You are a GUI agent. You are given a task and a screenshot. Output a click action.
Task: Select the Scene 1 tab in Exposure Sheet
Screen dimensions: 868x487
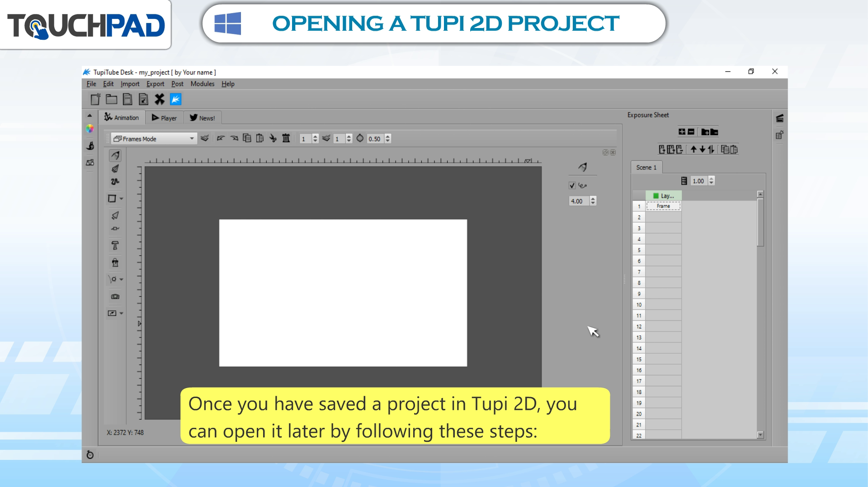(x=646, y=167)
